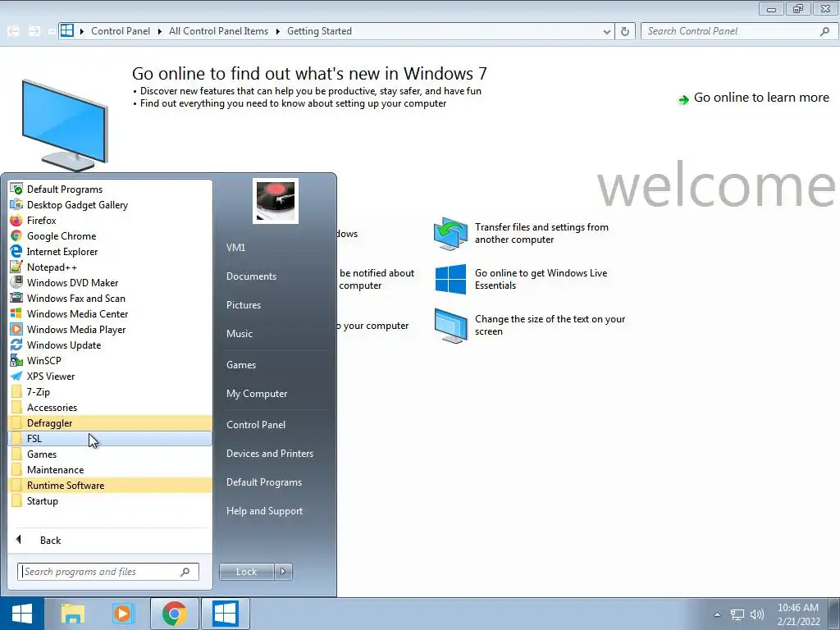
Task: Open shutdown options arrow beside Lock
Action: click(x=283, y=572)
